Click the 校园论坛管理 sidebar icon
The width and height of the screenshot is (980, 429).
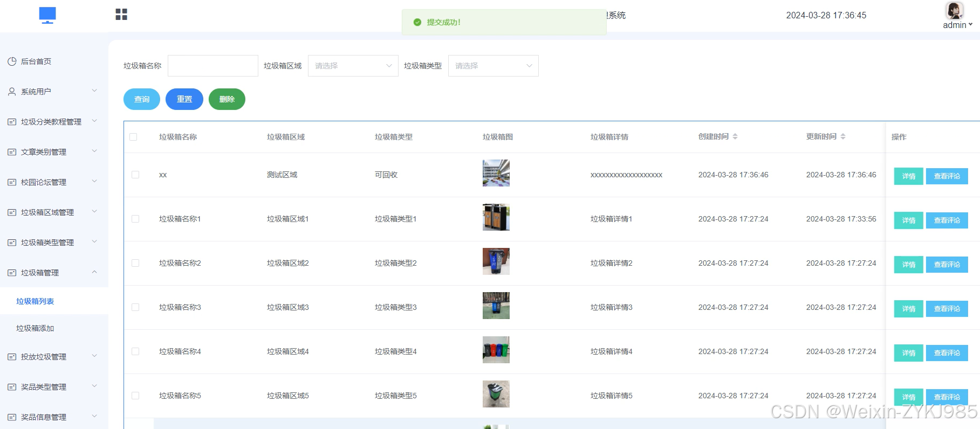(12, 182)
